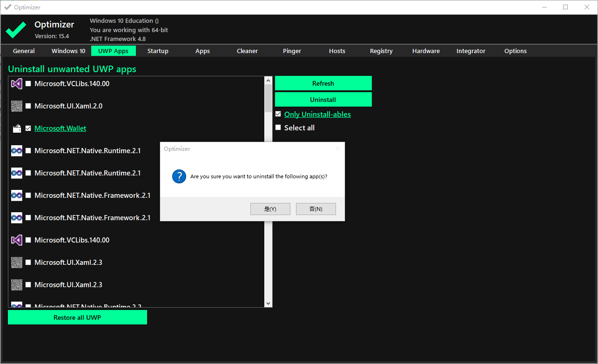
Task: Click the app list scrollbar thumb
Action: click(x=268, y=98)
